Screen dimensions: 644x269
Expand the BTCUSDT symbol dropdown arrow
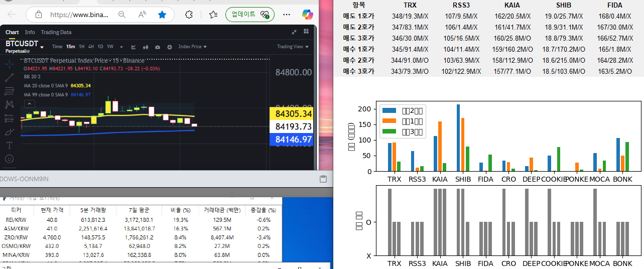[x=42, y=47]
